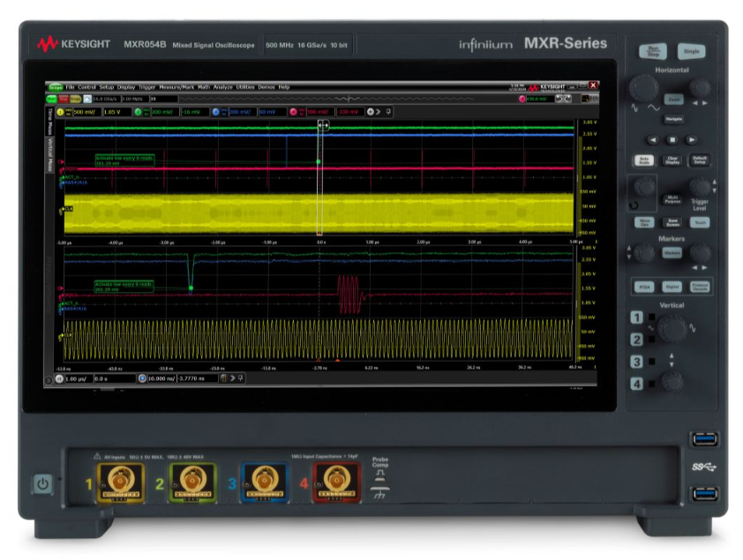The width and height of the screenshot is (743, 560).
Task: Click the blue Channel 3 icon in toolbar
Action: 216,110
